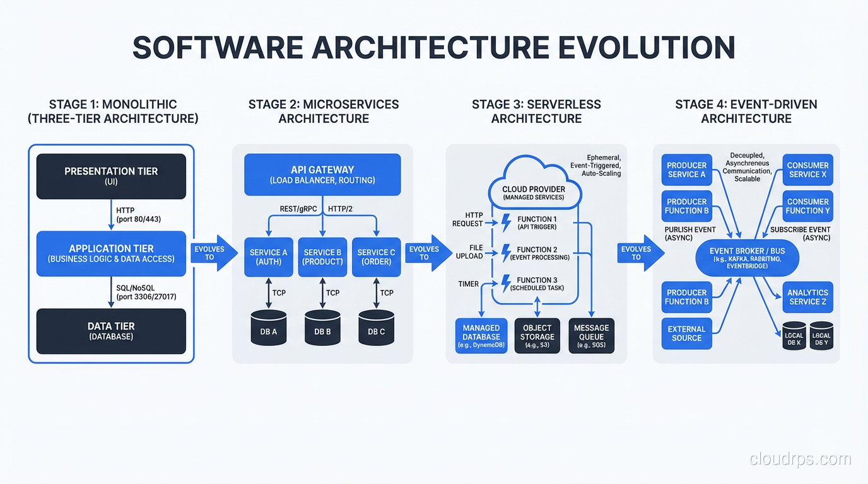Click the Presentation Tier box
Viewport: 868px width, 484px height.
pyautogui.click(x=111, y=176)
